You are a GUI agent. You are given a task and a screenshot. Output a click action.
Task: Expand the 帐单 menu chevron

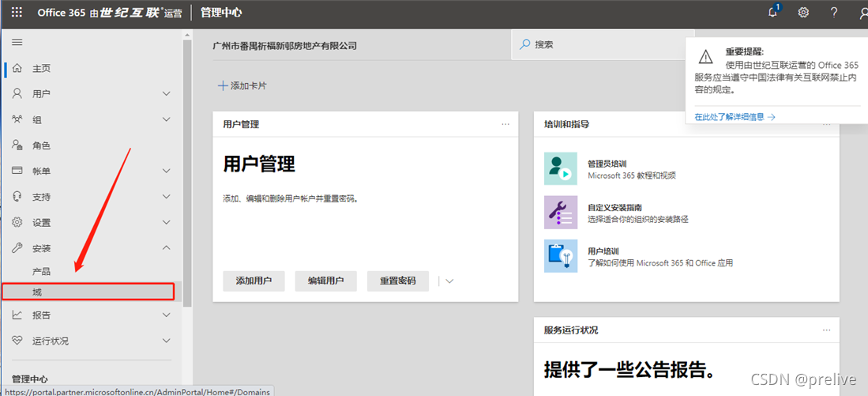[x=166, y=171]
